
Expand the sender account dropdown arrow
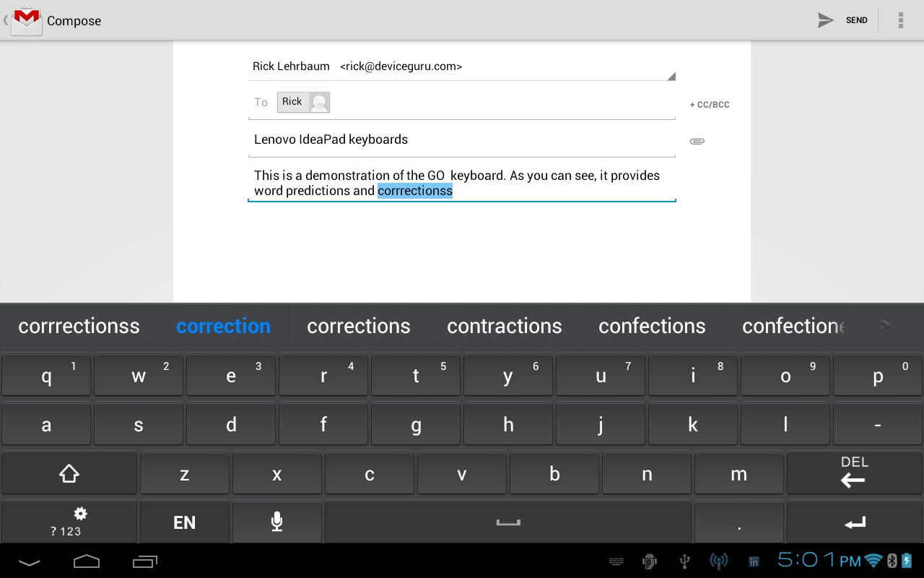coord(671,76)
